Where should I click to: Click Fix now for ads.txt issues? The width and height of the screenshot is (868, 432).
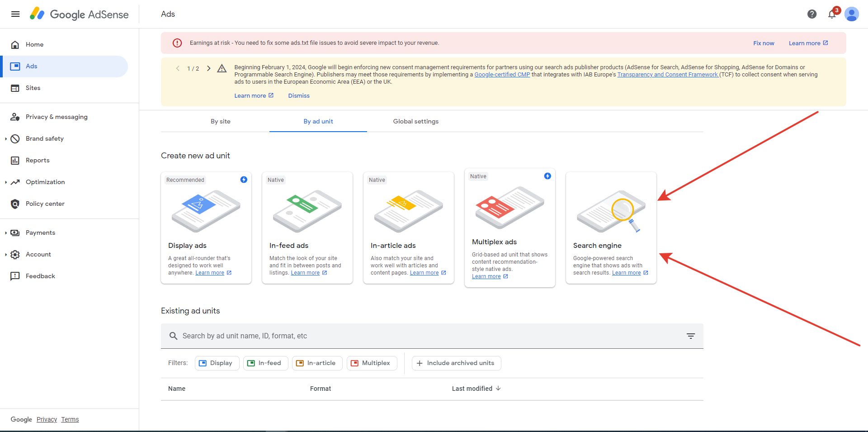click(764, 43)
